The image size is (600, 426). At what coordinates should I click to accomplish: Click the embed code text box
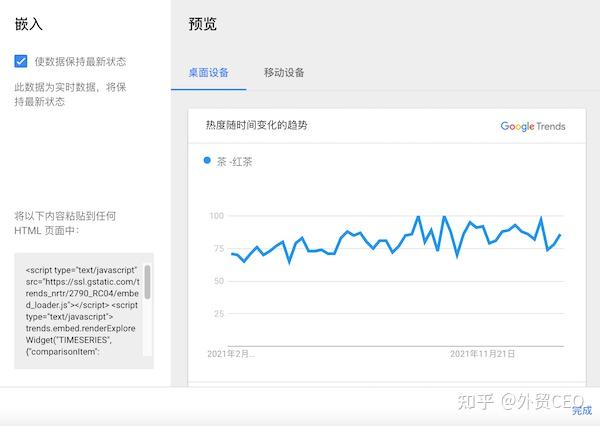(84, 311)
